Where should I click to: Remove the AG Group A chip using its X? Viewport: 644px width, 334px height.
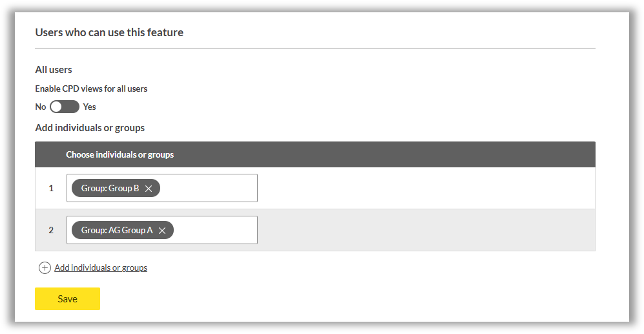click(x=162, y=231)
